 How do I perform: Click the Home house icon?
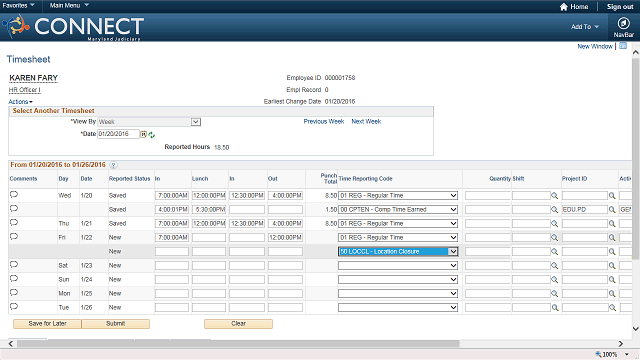[x=564, y=7]
